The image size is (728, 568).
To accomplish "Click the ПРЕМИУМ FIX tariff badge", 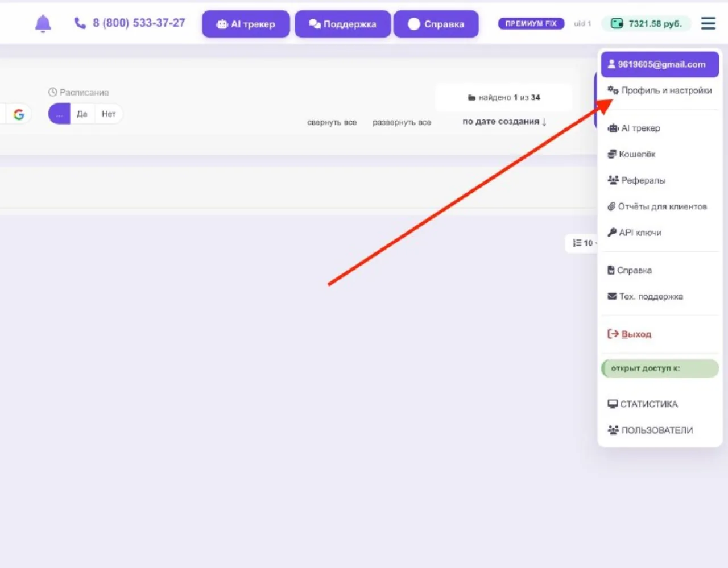I will (x=531, y=23).
